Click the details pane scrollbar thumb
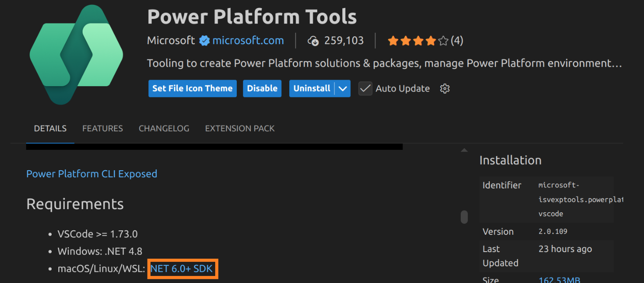644x283 pixels. tap(464, 217)
